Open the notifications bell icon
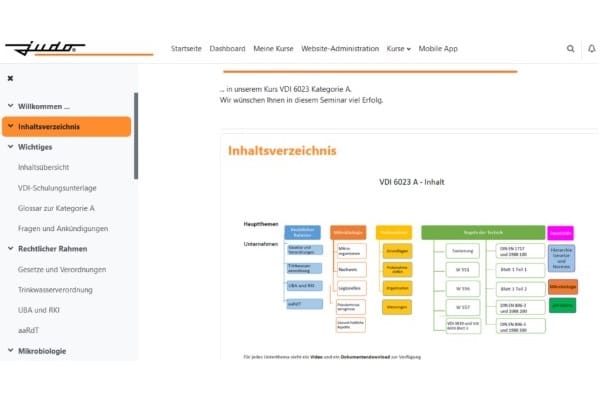This screenshot has height=403, width=607. pos(592,48)
